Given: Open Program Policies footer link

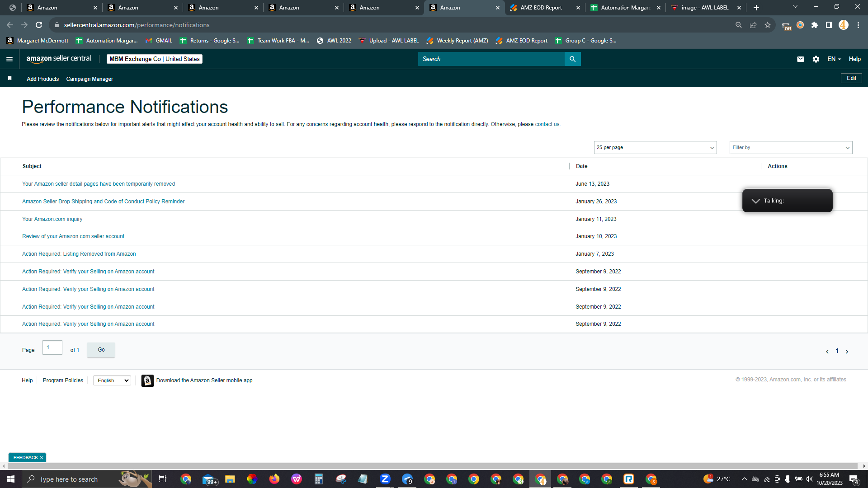Looking at the screenshot, I should pos(63,380).
